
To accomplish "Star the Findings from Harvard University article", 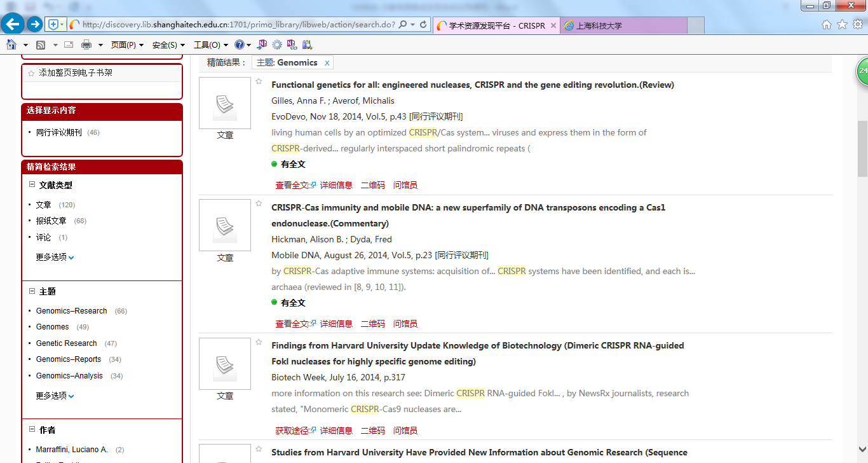I will tap(259, 342).
